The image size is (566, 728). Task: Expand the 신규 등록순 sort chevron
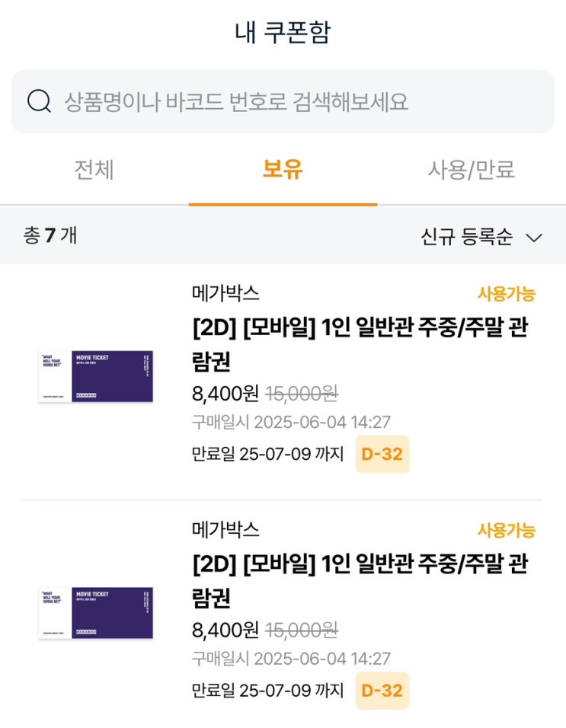point(534,238)
